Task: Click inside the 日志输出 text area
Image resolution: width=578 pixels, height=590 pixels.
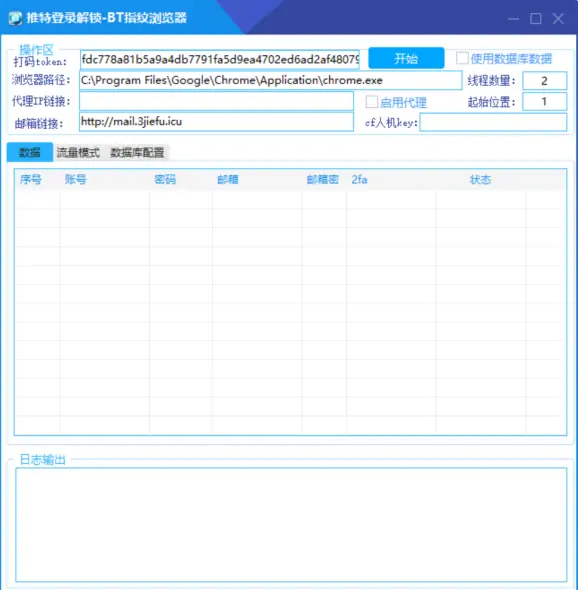Action: coord(291,525)
